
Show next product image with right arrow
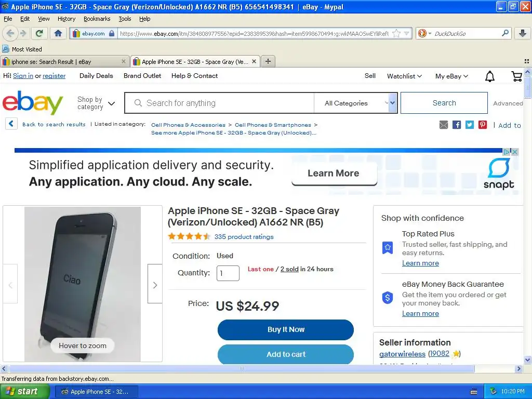[x=155, y=284]
